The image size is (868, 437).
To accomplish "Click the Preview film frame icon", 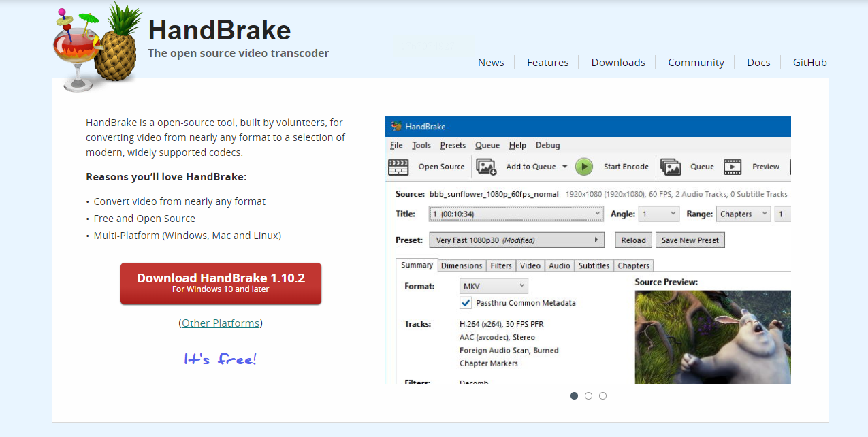I will pyautogui.click(x=733, y=167).
